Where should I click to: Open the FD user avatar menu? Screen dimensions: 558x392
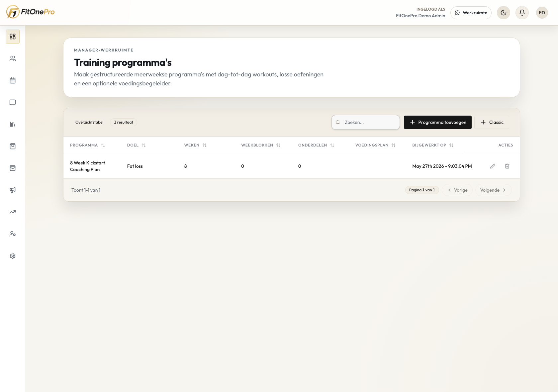pyautogui.click(x=542, y=13)
